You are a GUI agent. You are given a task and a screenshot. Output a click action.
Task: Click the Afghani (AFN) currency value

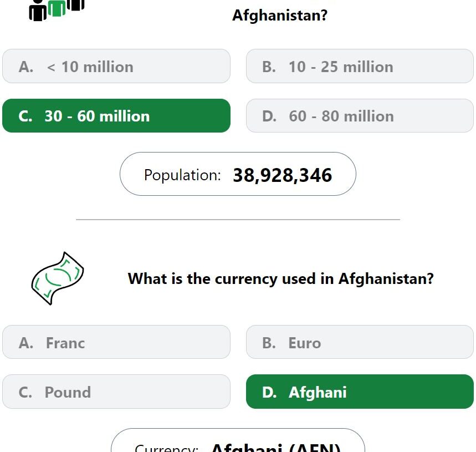point(276,447)
